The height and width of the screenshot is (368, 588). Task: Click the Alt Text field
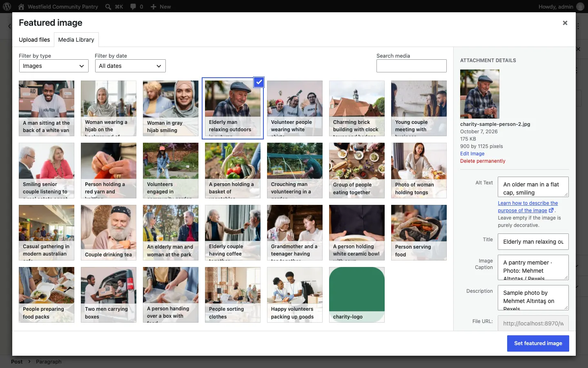(533, 187)
